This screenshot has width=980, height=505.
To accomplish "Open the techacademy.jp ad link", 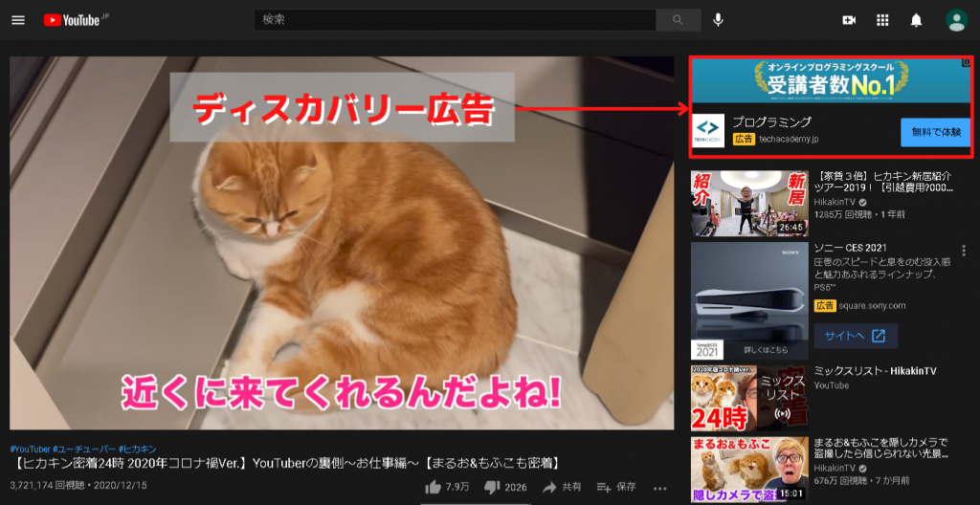I will (789, 140).
